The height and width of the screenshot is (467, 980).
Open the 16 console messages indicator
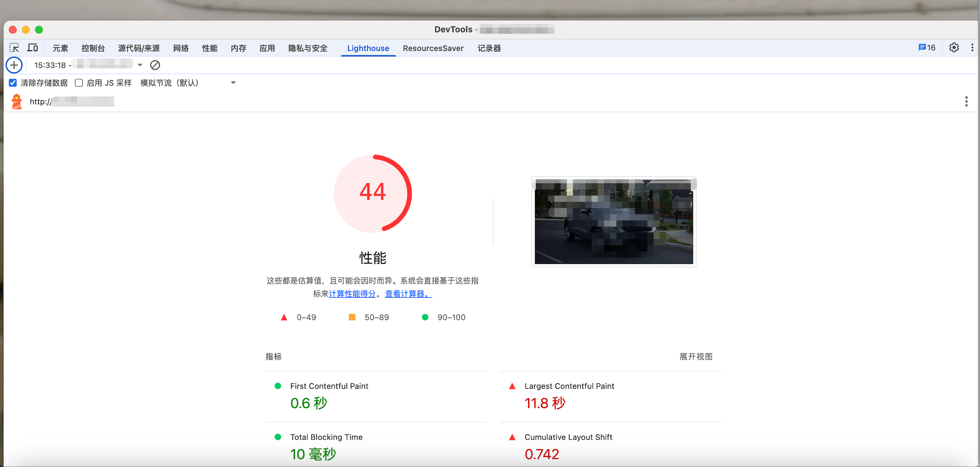tap(927, 48)
